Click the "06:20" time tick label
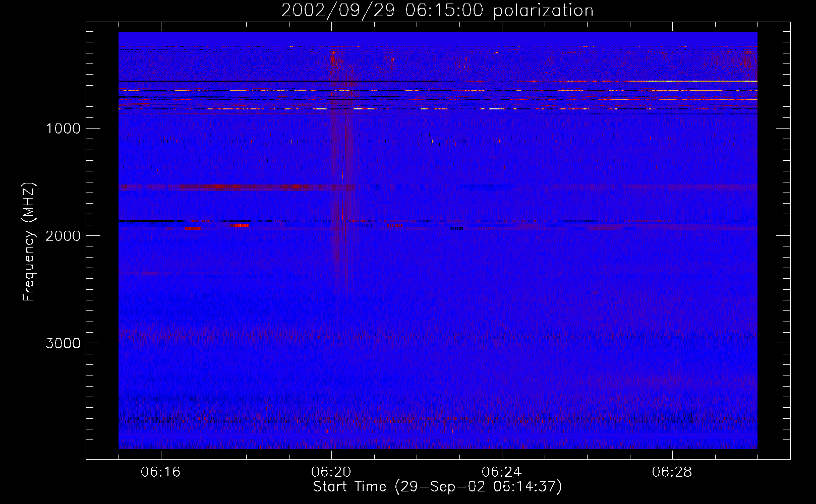This screenshot has width=816, height=504. click(x=331, y=472)
